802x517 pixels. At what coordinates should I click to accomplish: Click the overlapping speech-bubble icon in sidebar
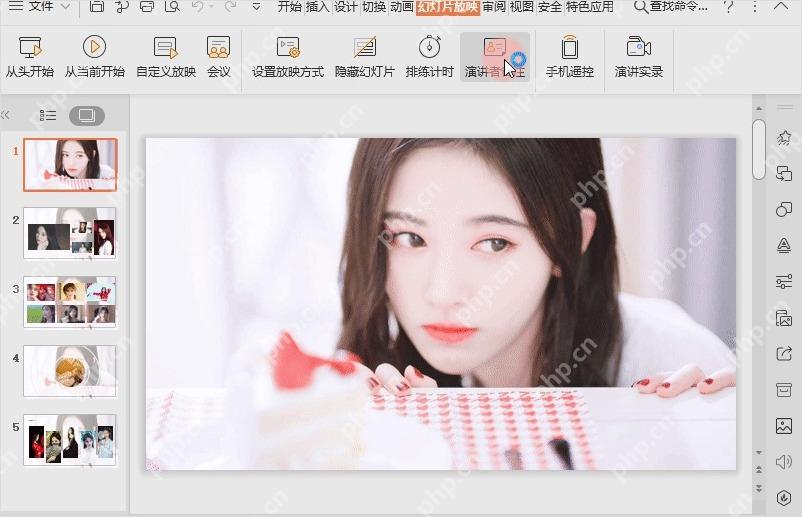[784, 173]
